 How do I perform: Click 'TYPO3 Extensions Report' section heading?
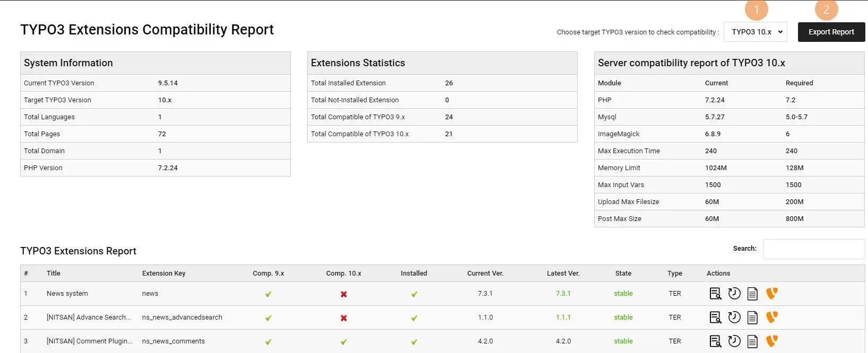click(x=78, y=251)
